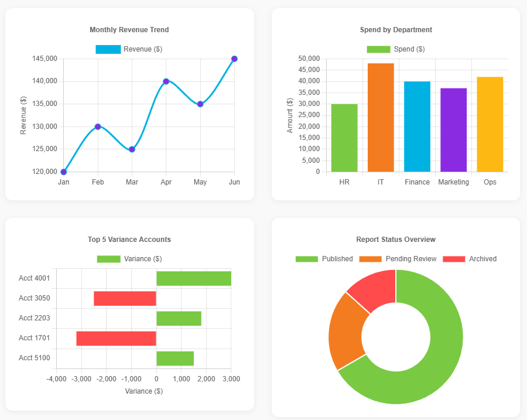The width and height of the screenshot is (527, 420).
Task: Click the red Acct 3050 variance bar
Action: point(125,298)
